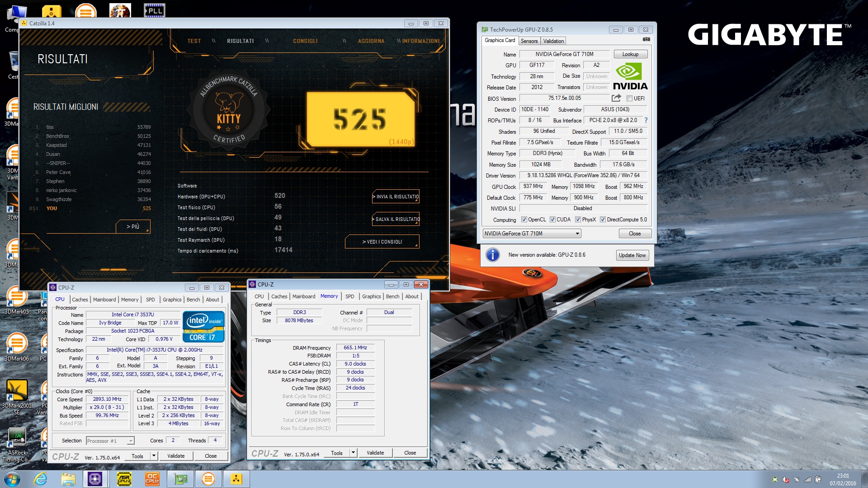Launch the ASRock CPU-Z taskbar icon
Screen dimensions: 868x488
point(124,479)
